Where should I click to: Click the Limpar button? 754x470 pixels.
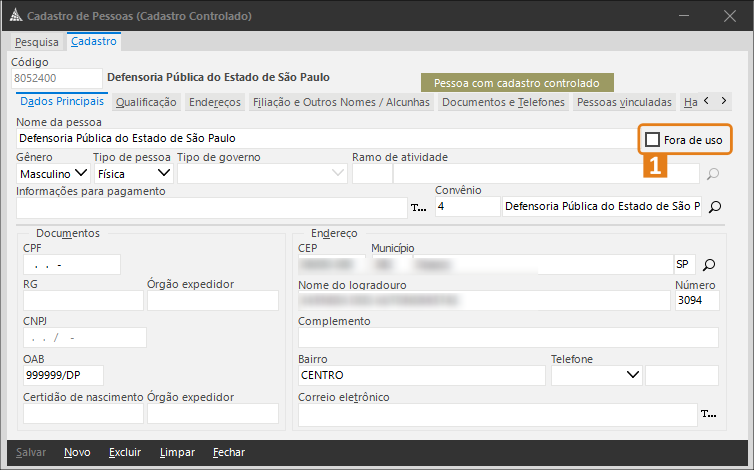pos(177,452)
